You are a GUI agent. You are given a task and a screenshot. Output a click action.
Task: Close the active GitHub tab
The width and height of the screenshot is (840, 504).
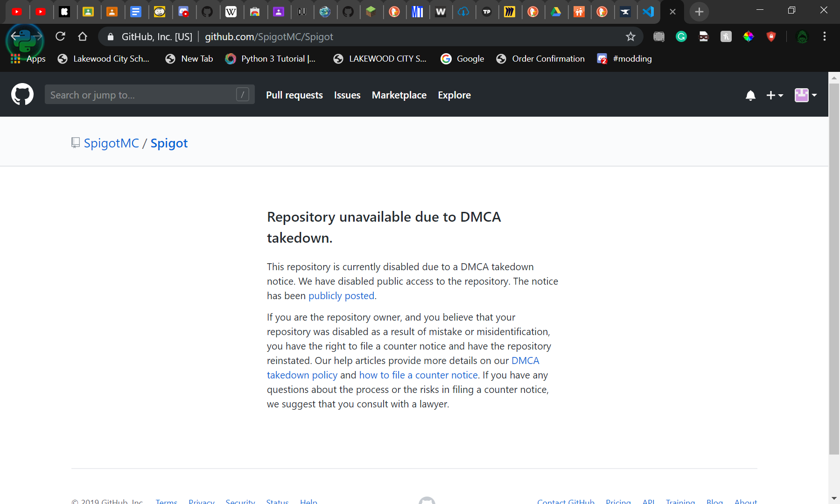(672, 12)
